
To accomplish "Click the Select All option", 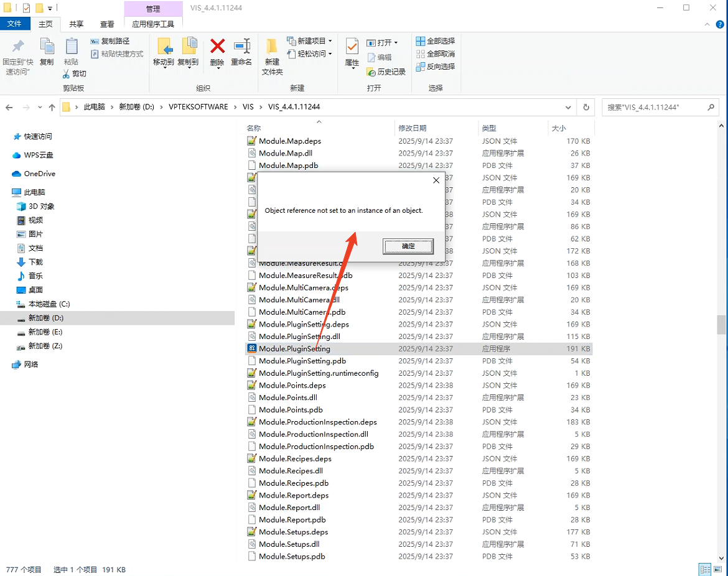I will pos(435,41).
